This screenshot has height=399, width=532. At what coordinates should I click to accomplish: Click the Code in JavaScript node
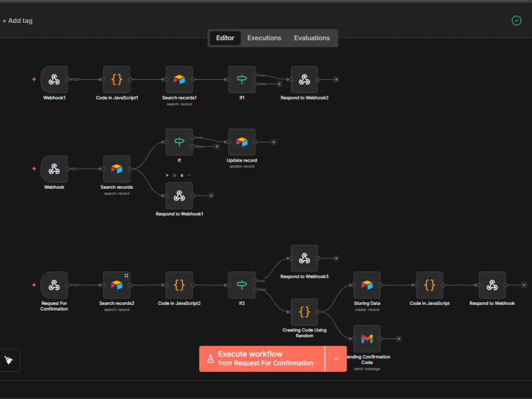(429, 285)
